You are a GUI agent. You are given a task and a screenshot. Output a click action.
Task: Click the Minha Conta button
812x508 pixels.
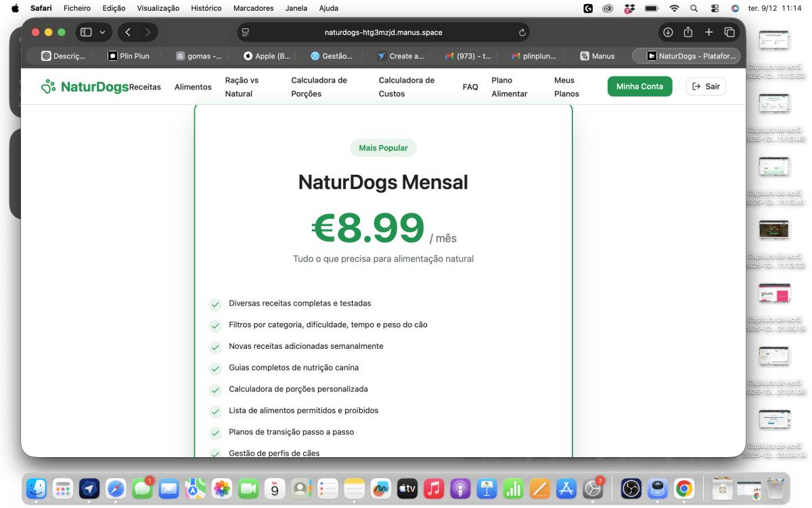[639, 87]
